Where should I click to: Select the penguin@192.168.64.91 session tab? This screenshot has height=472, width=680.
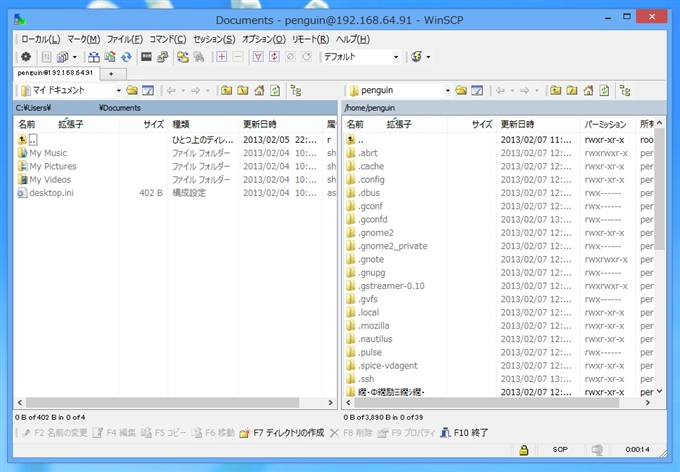tap(56, 73)
